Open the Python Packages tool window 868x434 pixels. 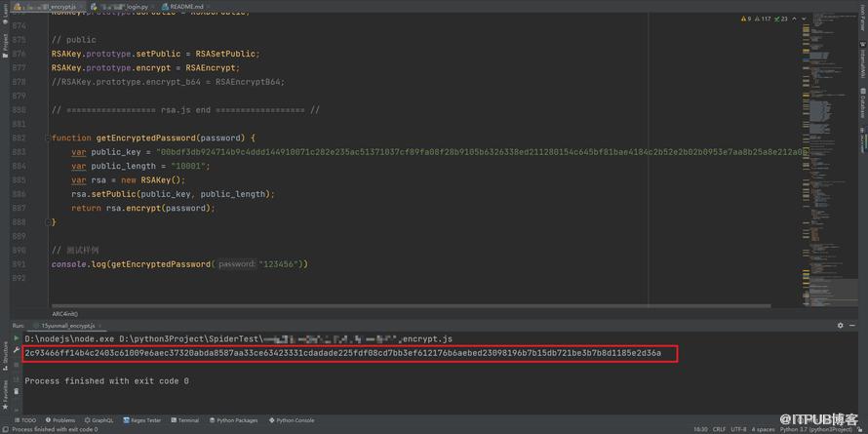(234, 420)
